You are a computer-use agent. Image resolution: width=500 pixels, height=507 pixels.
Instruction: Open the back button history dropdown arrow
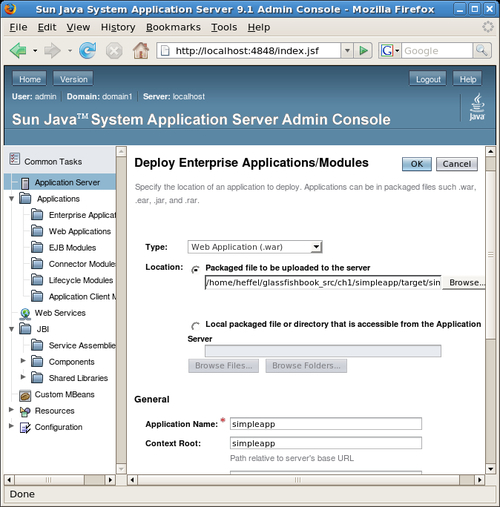35,51
